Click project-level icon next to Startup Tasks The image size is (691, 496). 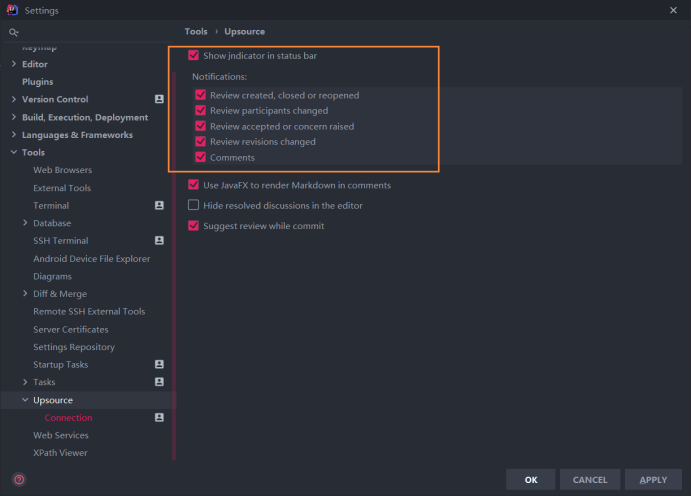tap(159, 364)
